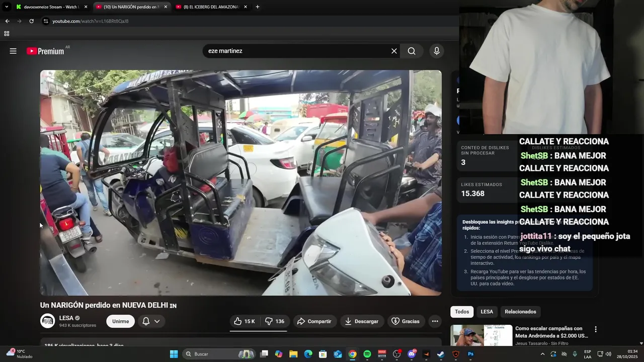Open Spotify from the taskbar
This screenshot has height=362, width=644.
[x=367, y=354]
